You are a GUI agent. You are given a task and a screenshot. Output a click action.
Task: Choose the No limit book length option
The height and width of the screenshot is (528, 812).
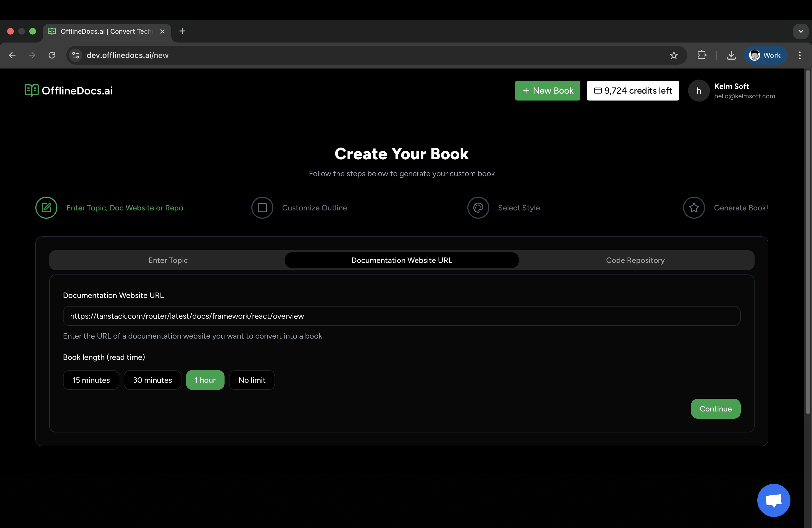pyautogui.click(x=252, y=380)
